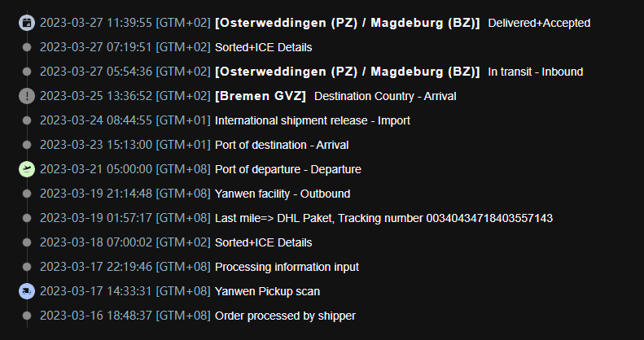This screenshot has width=644, height=340.
Task: Click the Bremen GVZ location label
Action: coord(261,96)
